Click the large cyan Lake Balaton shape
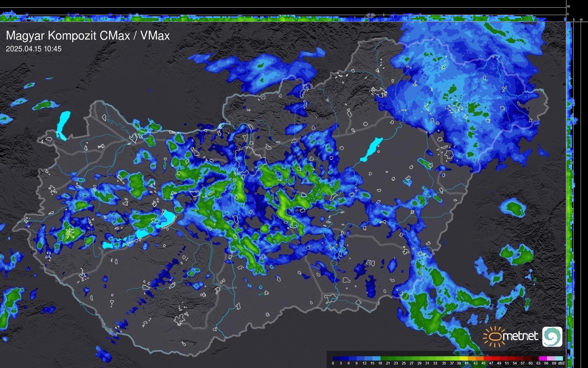The height and width of the screenshot is (368, 588). 169,218
